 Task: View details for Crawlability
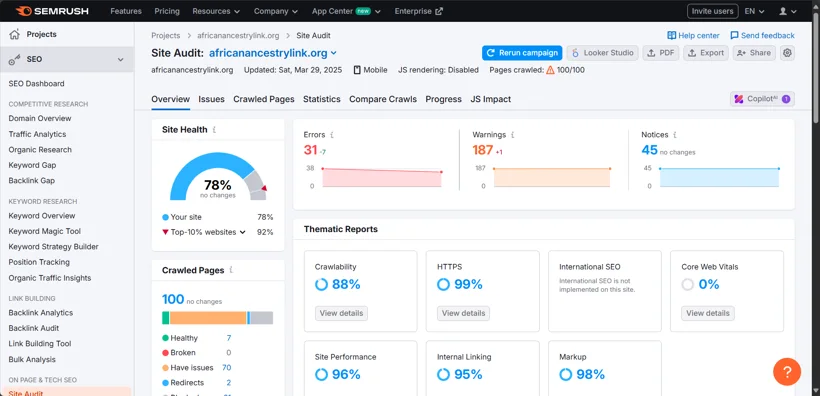341,313
